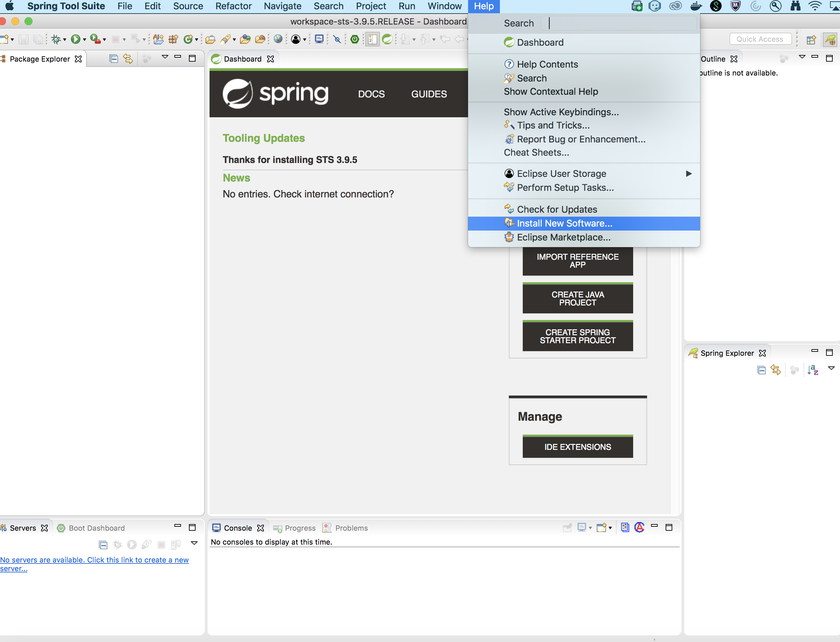The height and width of the screenshot is (642, 840).
Task: Switch to the Problems tab
Action: click(345, 528)
